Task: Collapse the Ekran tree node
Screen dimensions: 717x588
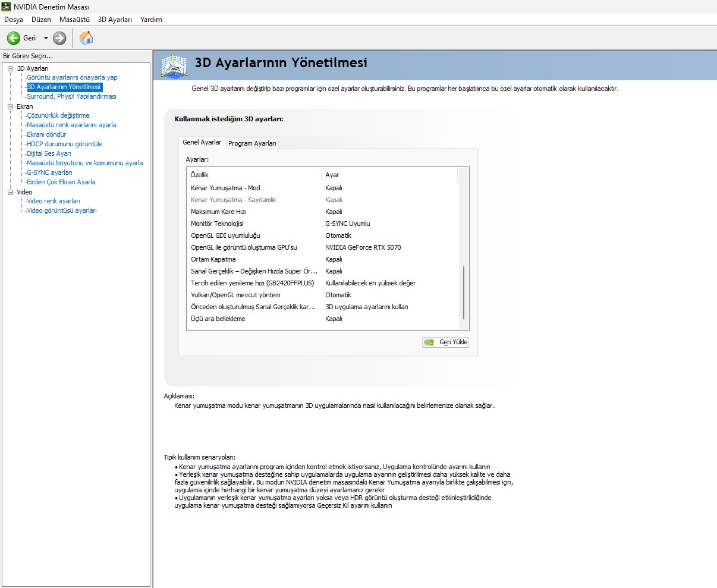Action: tap(10, 106)
